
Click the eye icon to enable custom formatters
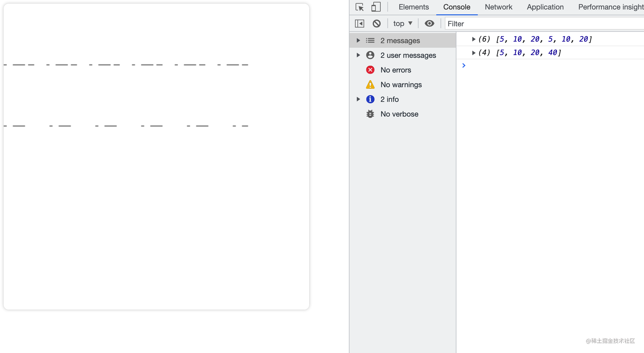[x=429, y=24]
